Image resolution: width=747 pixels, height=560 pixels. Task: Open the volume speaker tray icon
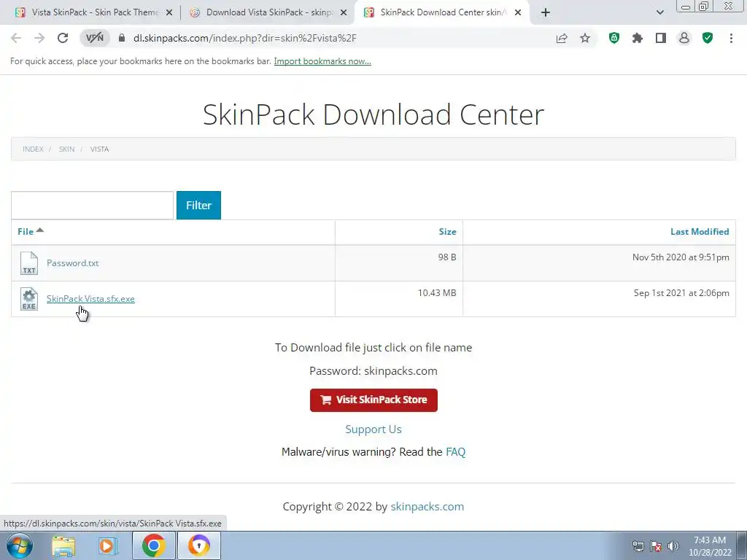[x=673, y=546]
